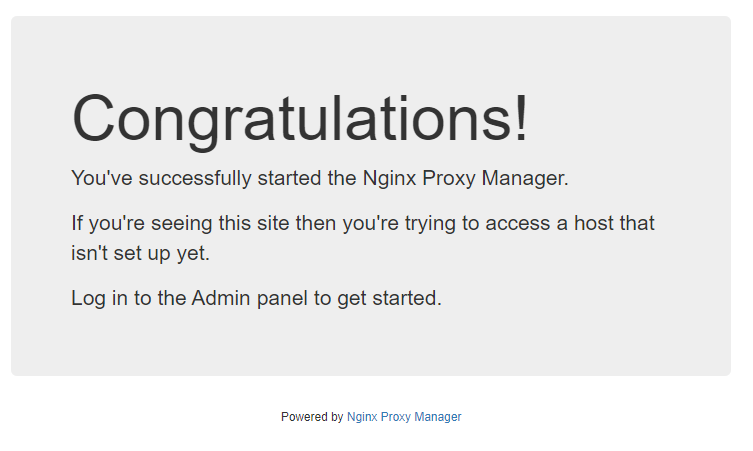Click the "Log in to the Admin panel" line
The height and width of the screenshot is (451, 753).
point(256,298)
